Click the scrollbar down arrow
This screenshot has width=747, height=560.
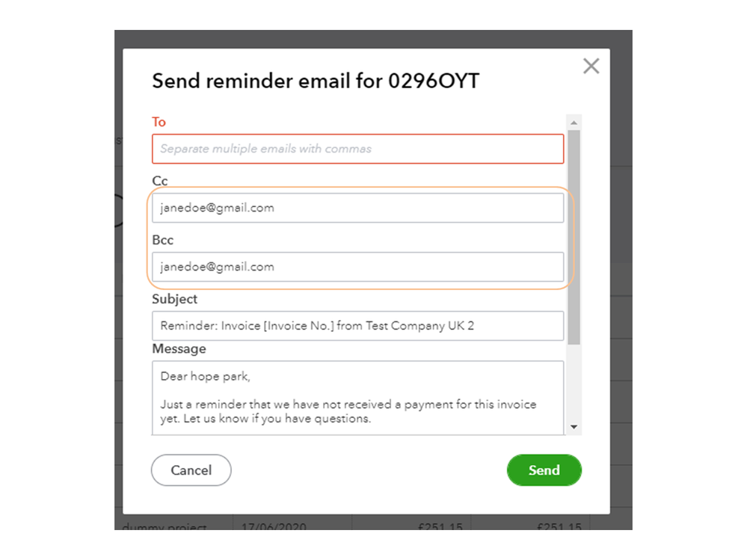pyautogui.click(x=574, y=426)
